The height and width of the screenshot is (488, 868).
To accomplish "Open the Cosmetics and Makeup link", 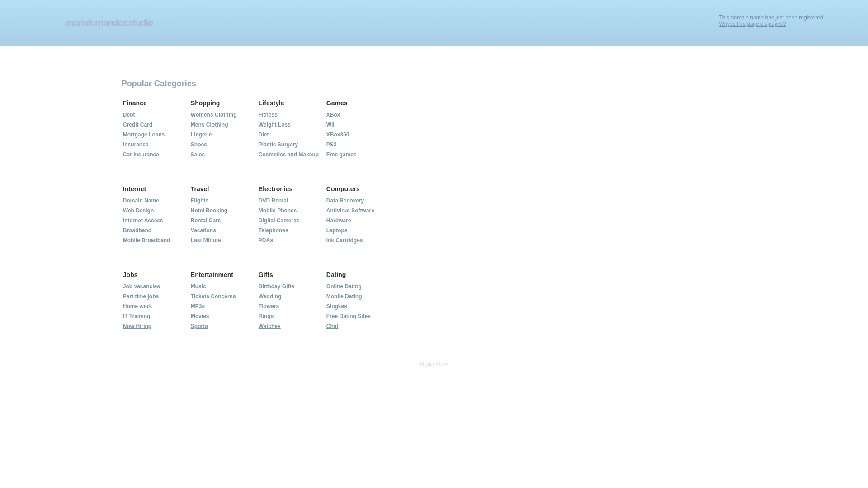I will (288, 155).
